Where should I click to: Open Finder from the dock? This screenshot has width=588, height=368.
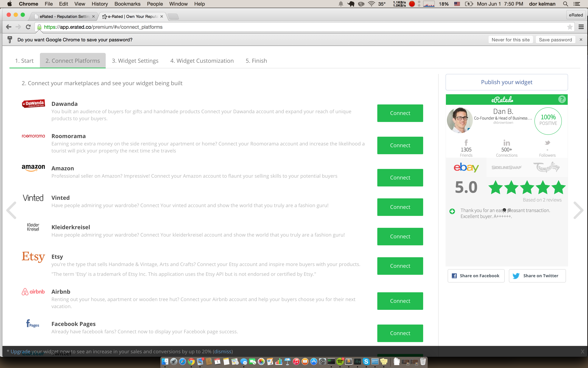click(x=165, y=362)
